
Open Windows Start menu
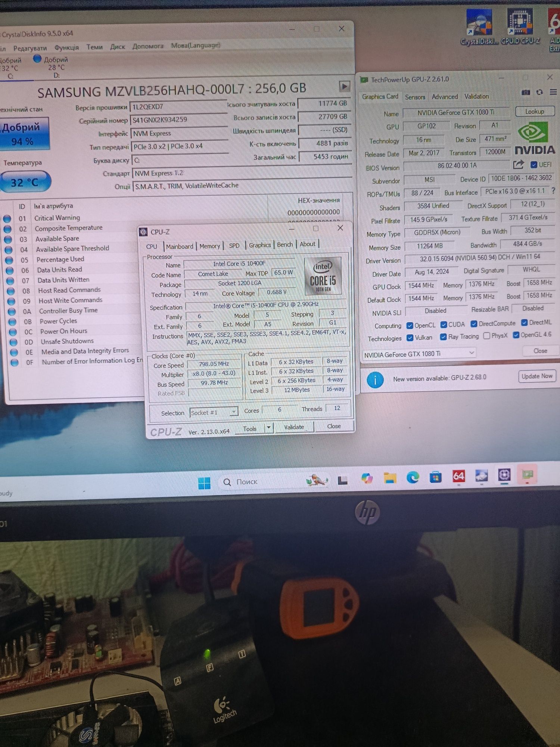204,483
